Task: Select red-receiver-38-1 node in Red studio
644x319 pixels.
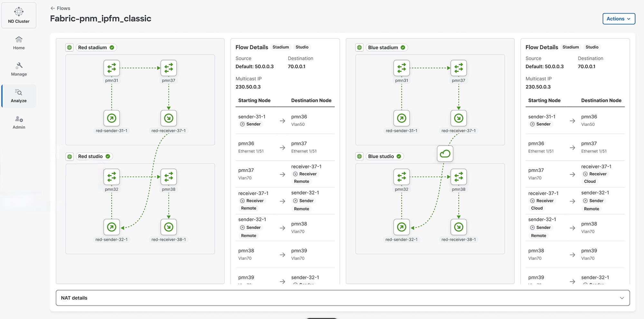Action: 168,227
